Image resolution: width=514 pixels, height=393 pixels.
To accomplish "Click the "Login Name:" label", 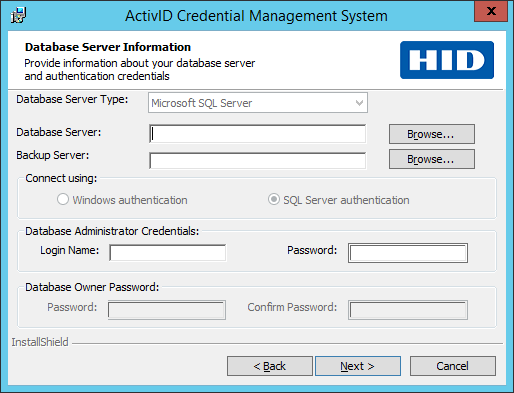I will coord(70,250).
